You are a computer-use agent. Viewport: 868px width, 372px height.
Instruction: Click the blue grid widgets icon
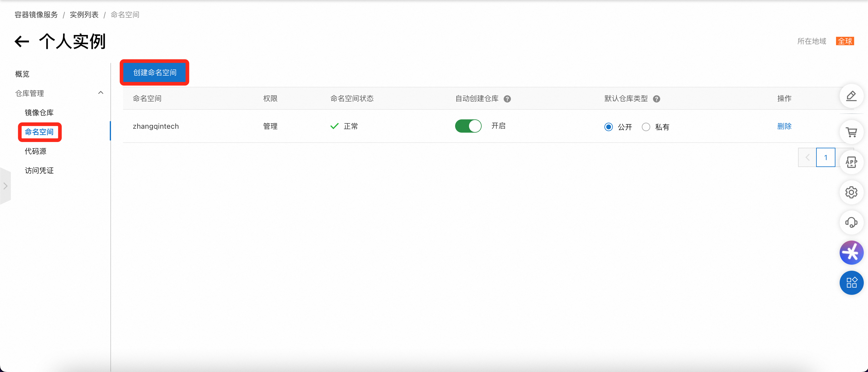pos(851,282)
